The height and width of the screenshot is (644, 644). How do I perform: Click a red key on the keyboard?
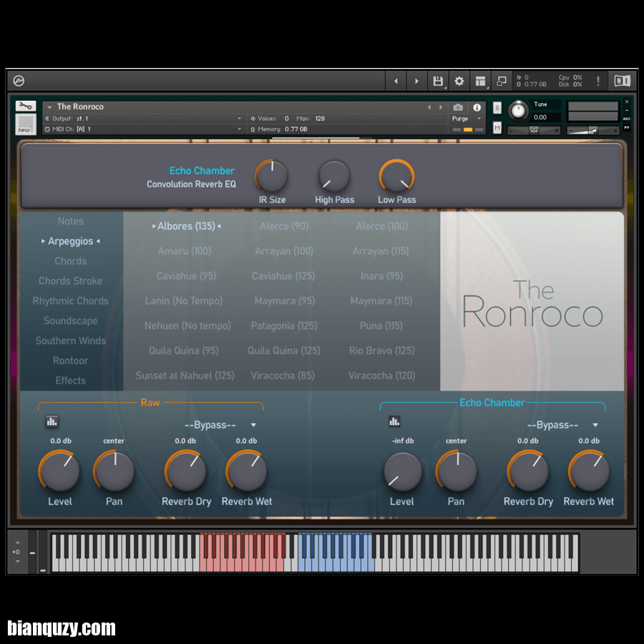(243, 565)
